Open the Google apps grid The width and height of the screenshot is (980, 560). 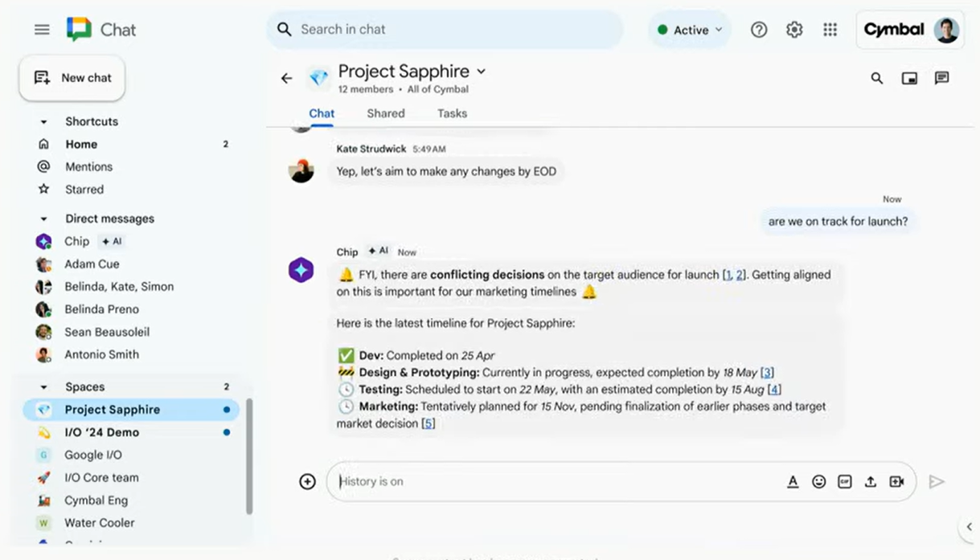click(x=830, y=30)
